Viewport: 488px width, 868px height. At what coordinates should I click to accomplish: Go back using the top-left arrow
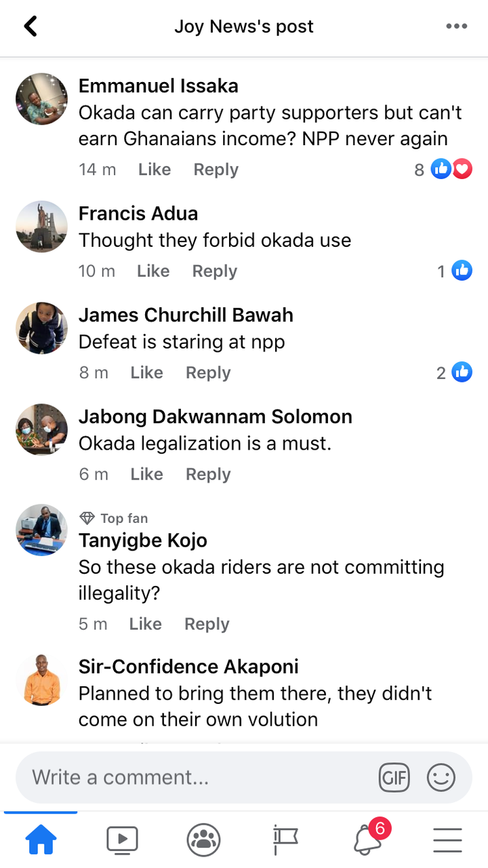click(30, 26)
